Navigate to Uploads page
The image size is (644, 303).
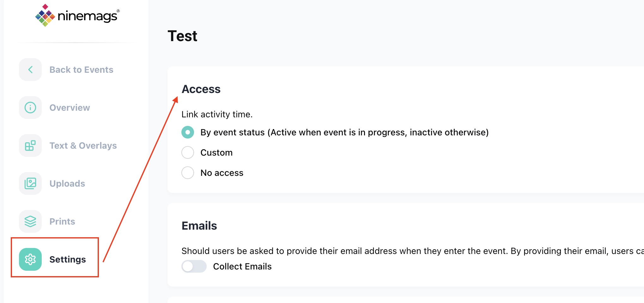click(x=67, y=183)
